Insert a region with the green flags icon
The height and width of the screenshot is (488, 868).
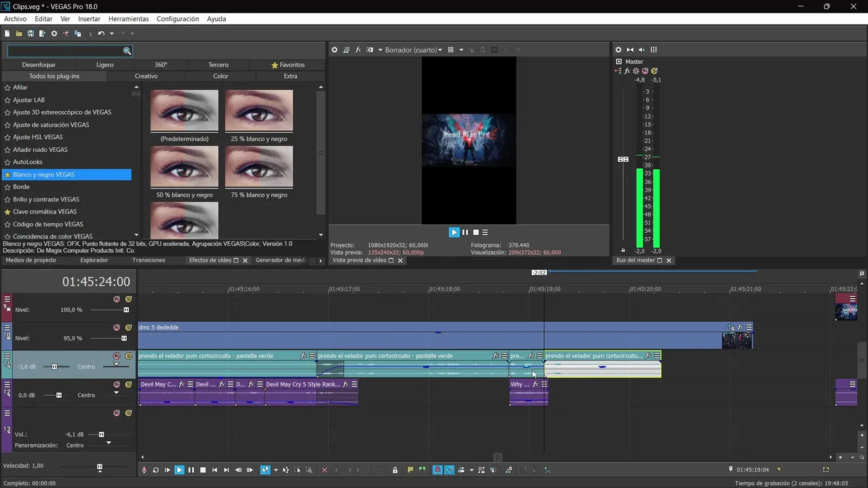[422, 470]
